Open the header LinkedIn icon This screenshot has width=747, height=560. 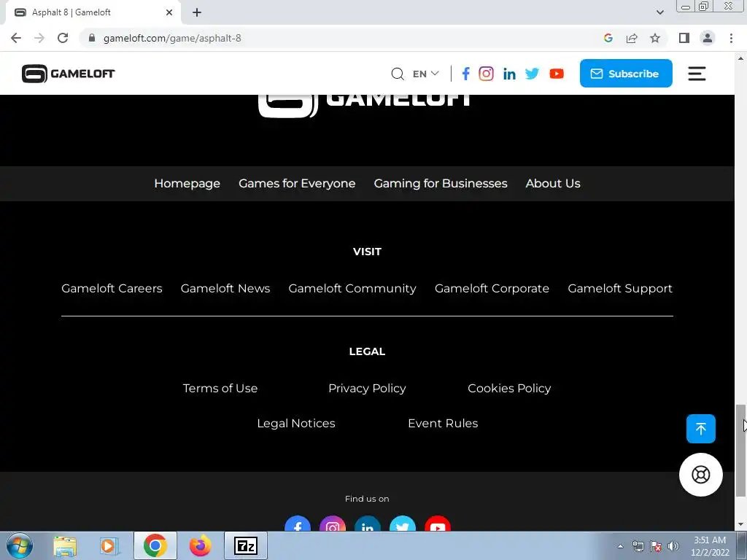click(x=509, y=74)
